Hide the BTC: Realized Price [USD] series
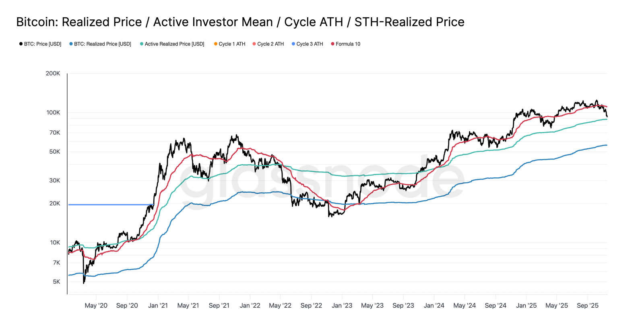 coord(103,44)
